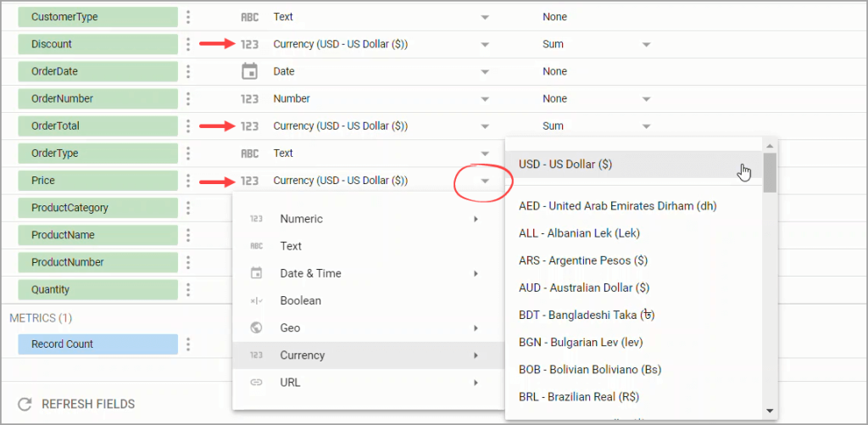Select BRL - Brazilian Real currency

[634, 397]
